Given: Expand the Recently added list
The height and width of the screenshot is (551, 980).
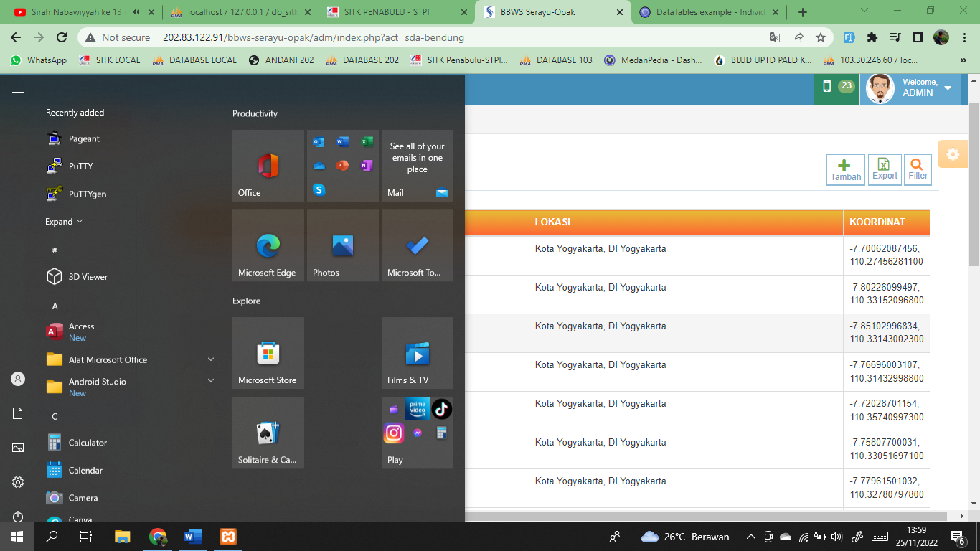Looking at the screenshot, I should (64, 222).
